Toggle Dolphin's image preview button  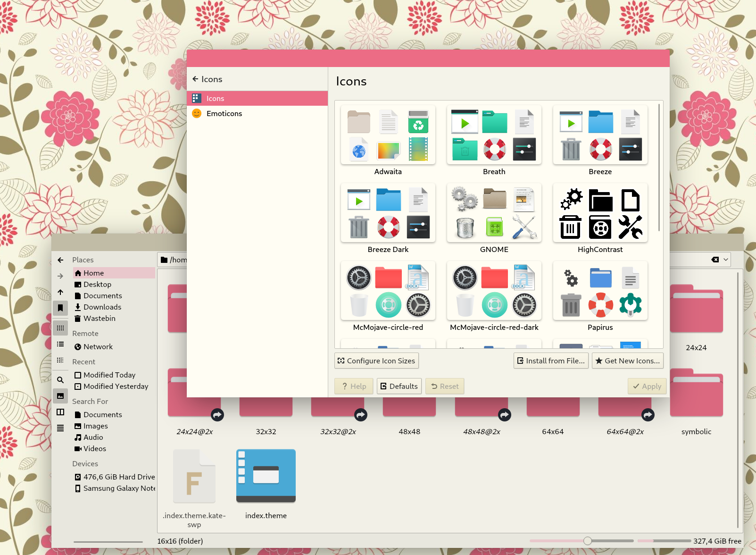[x=60, y=396]
